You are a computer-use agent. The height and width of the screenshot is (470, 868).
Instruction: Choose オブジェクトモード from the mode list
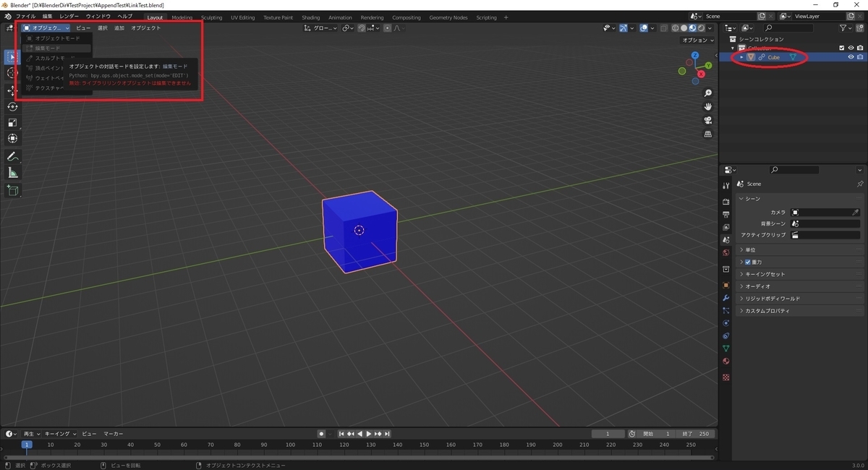tap(58, 38)
